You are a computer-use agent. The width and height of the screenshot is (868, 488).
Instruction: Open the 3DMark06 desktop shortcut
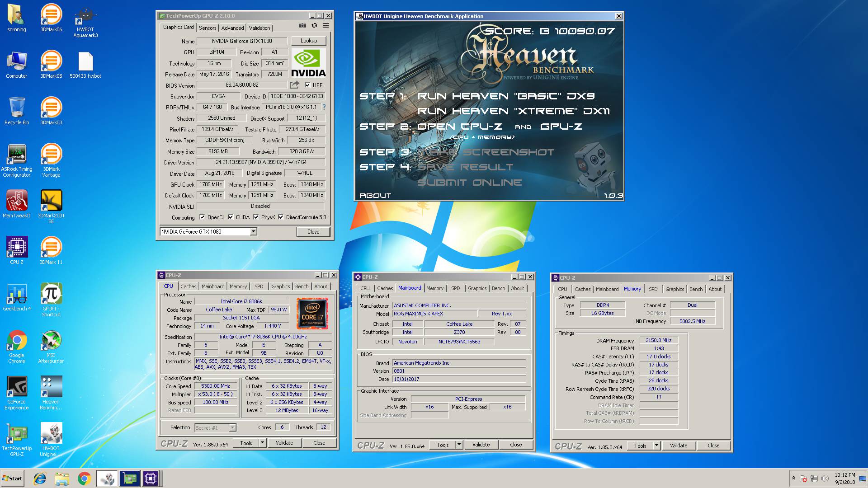click(51, 18)
